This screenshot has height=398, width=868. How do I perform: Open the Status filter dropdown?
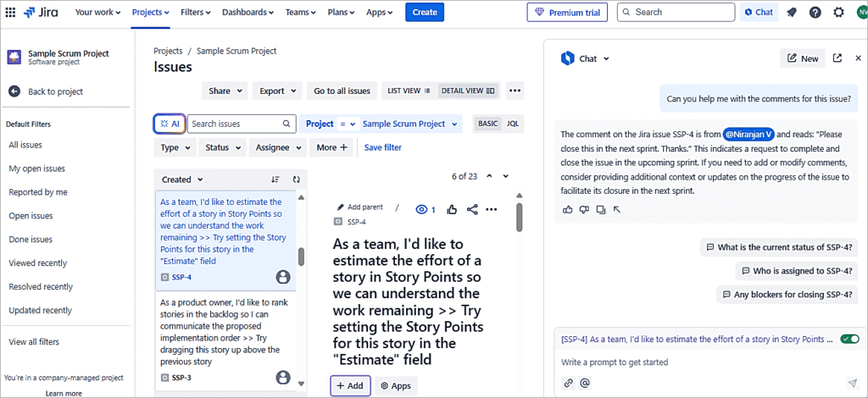223,147
